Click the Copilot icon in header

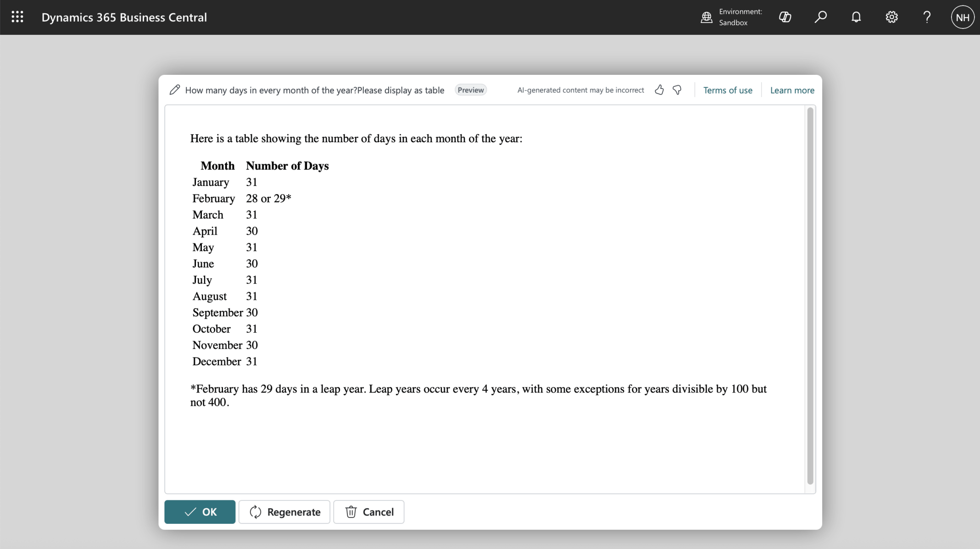tap(785, 17)
